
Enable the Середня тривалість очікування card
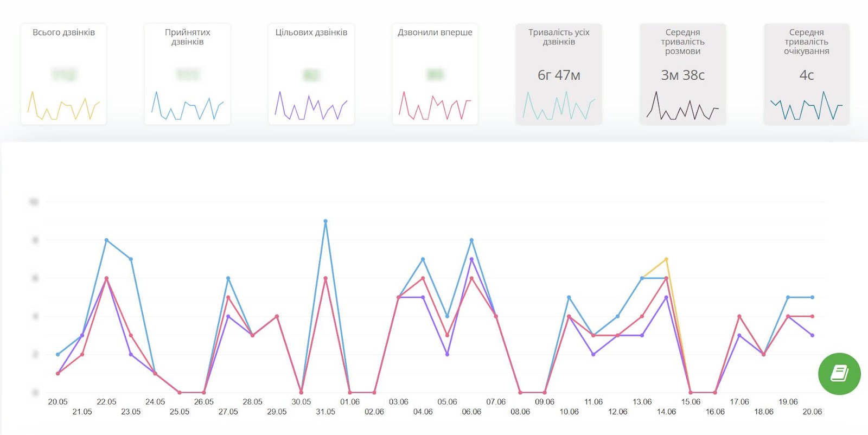(807, 74)
